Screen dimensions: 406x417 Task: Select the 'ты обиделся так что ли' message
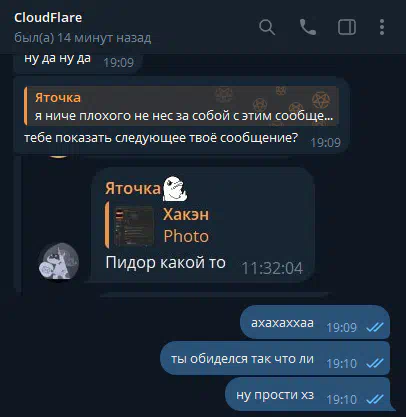[x=275, y=358]
